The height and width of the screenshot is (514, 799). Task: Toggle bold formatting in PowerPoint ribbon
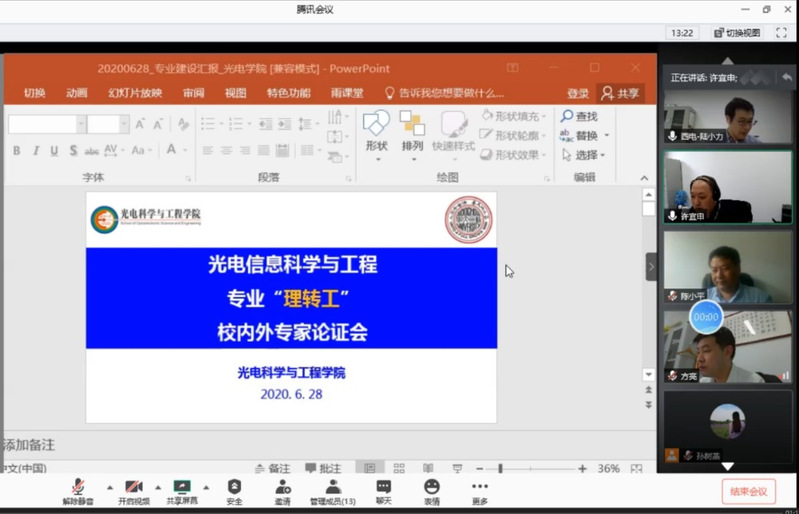(17, 150)
